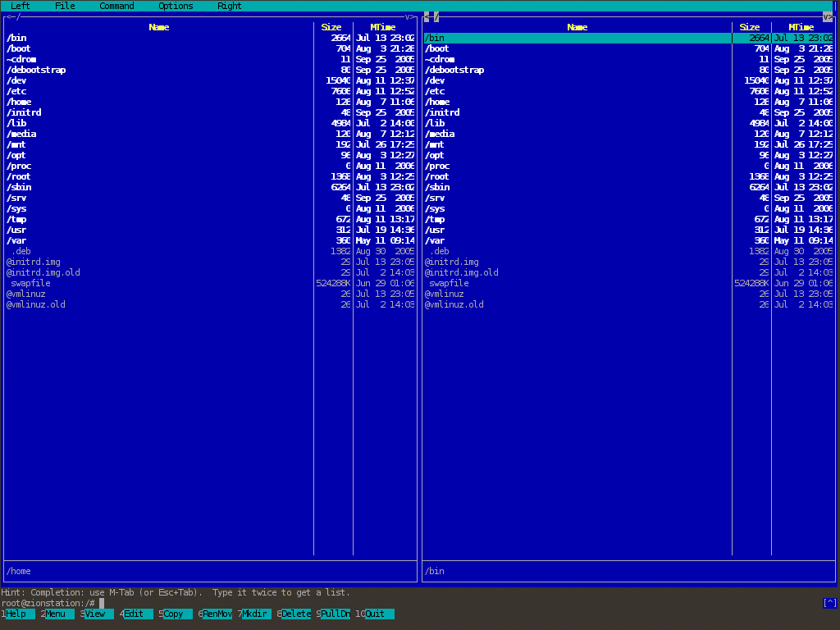Open the Left menu
The height and width of the screenshot is (630, 840).
(21, 6)
